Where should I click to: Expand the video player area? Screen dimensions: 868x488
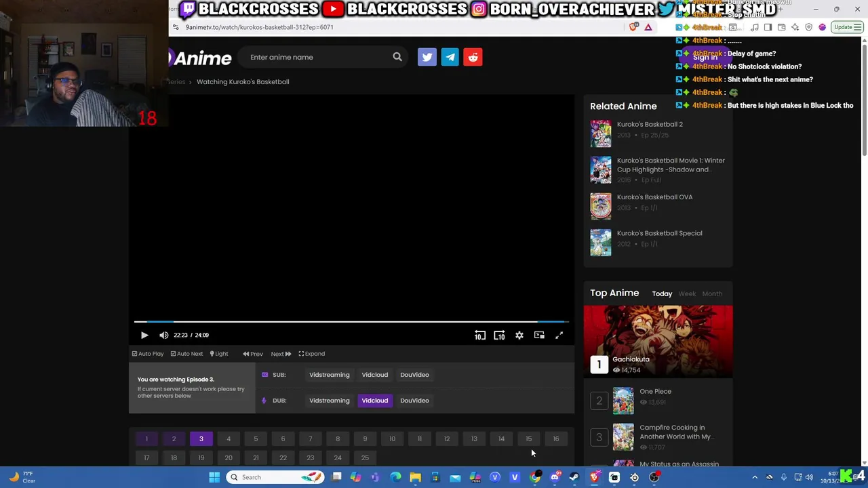point(312,354)
